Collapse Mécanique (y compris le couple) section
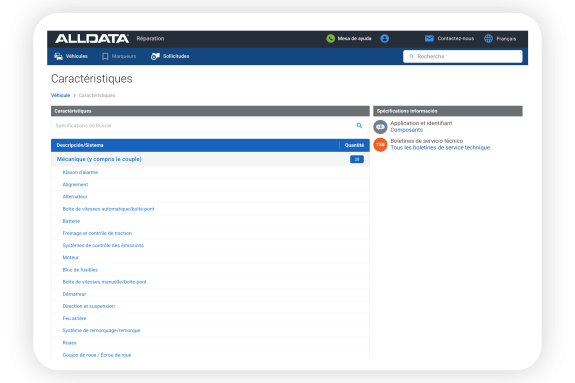 pos(99,159)
